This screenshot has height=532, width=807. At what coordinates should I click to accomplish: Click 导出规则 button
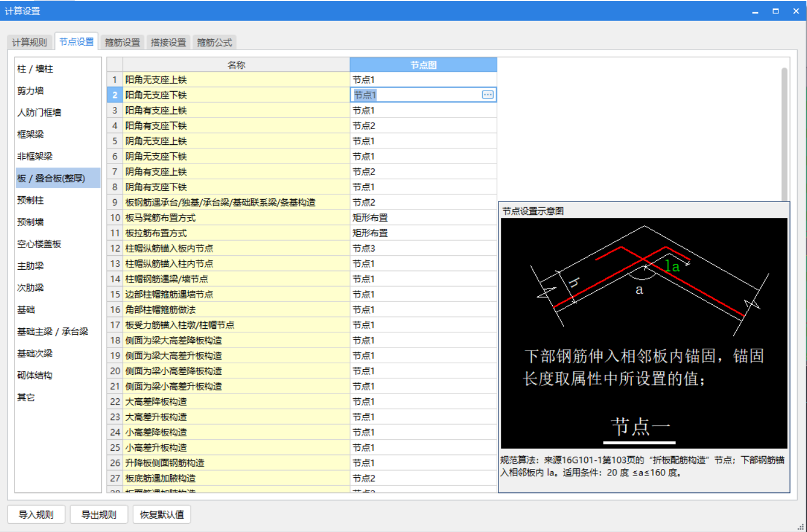point(99,514)
